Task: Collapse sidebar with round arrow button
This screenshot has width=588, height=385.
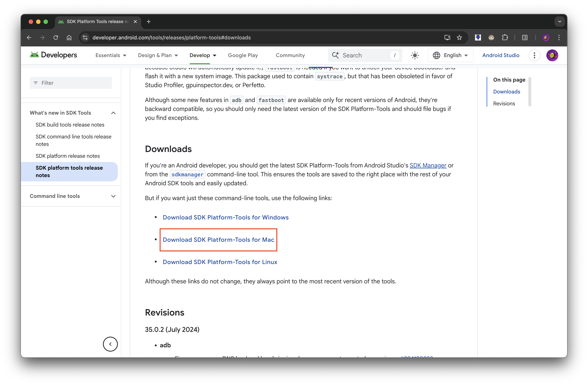Action: 110,344
